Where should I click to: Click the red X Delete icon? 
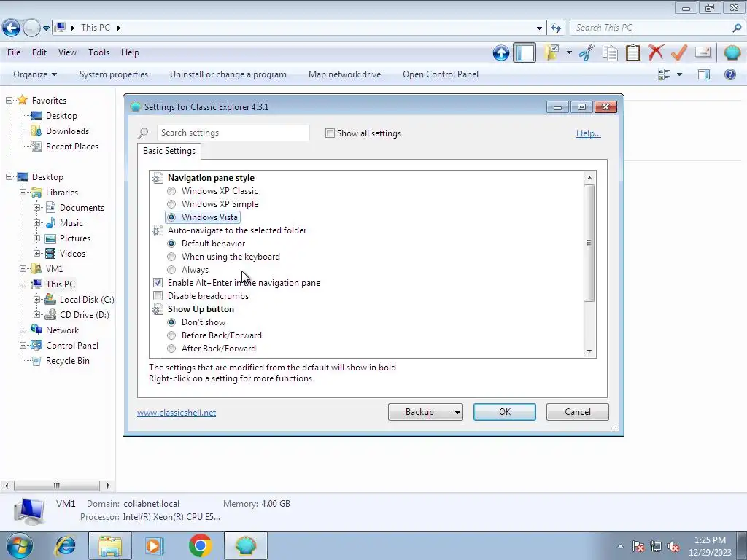click(x=656, y=52)
